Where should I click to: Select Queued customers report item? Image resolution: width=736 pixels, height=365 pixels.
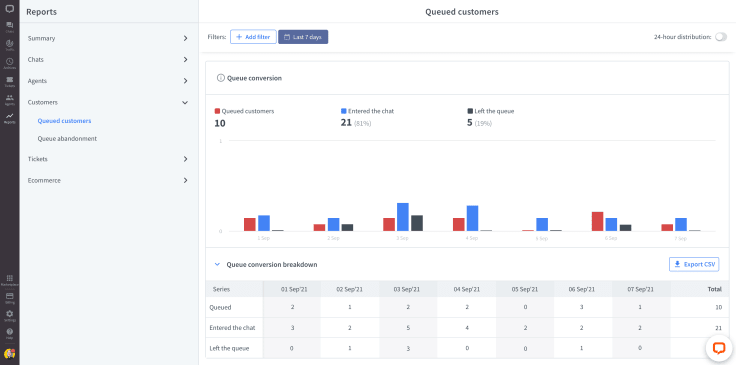pos(64,121)
